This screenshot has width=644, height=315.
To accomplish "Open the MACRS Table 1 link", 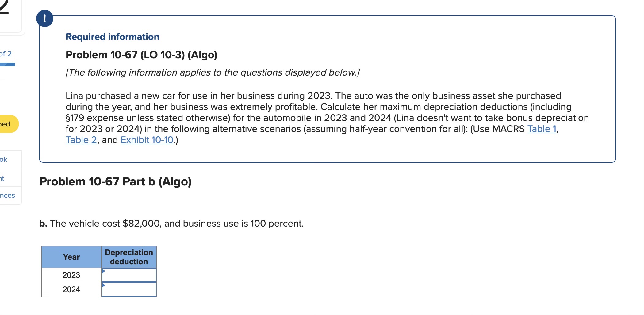I will tap(542, 129).
